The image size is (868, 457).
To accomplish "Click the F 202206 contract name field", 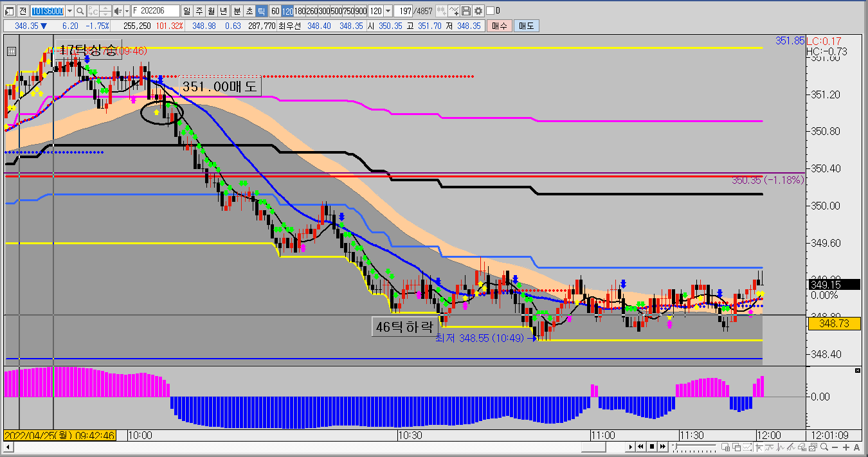I will click(156, 11).
